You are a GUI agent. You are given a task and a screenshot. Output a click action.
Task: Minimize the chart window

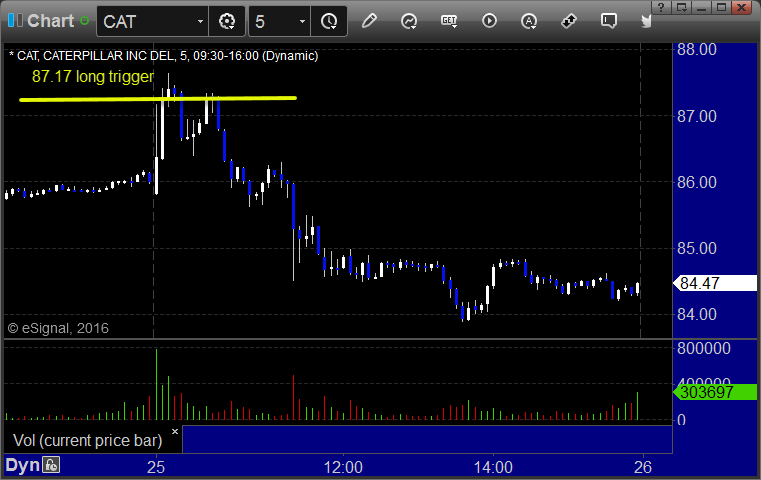(701, 7)
